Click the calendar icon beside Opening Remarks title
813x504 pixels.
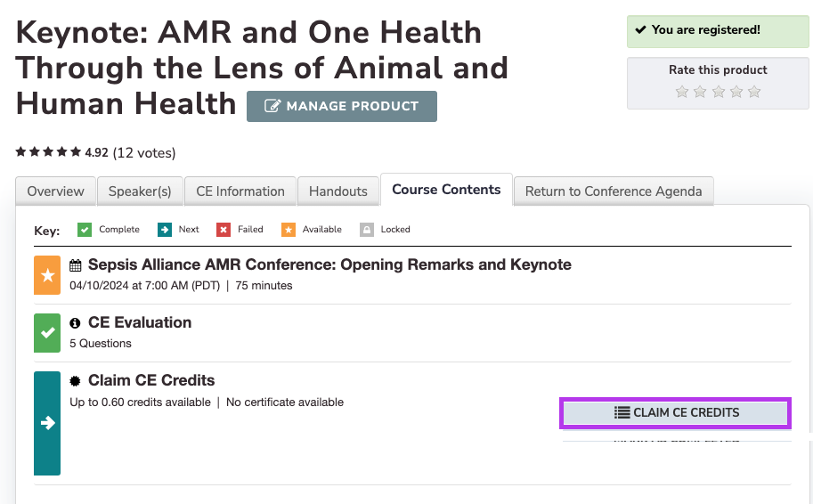(x=76, y=265)
